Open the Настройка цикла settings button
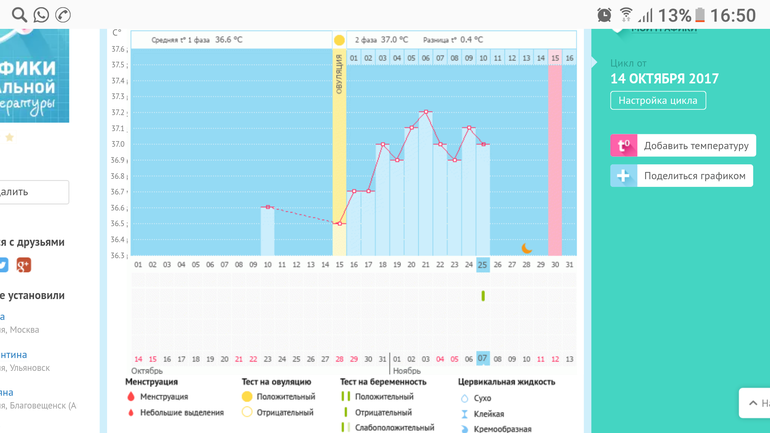The width and height of the screenshot is (770, 433). [x=658, y=101]
